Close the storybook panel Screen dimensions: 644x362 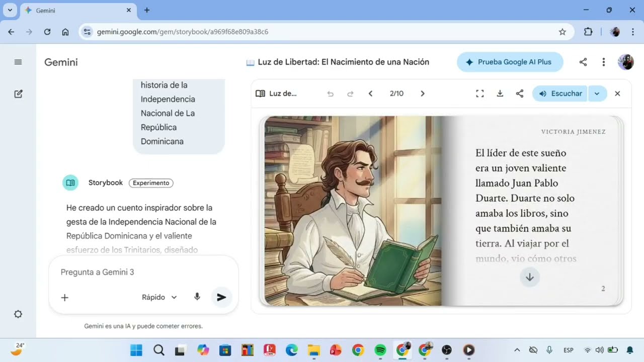coord(618,94)
